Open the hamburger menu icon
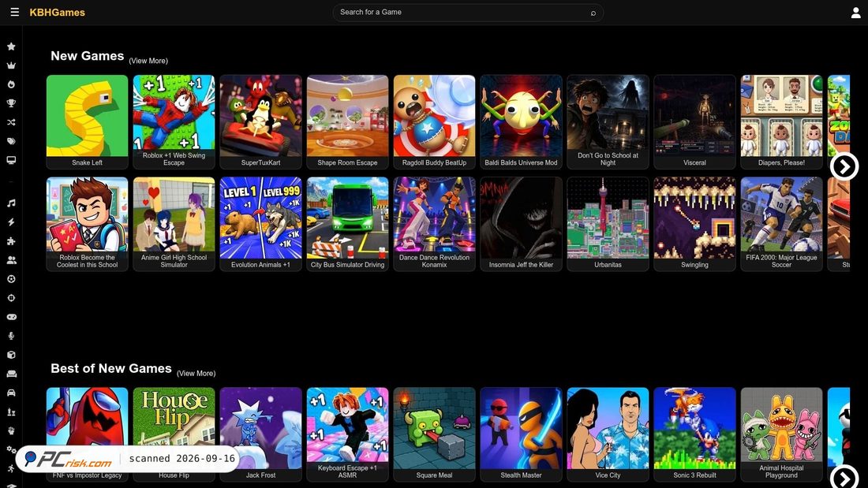The height and width of the screenshot is (488, 868). pos(15,12)
